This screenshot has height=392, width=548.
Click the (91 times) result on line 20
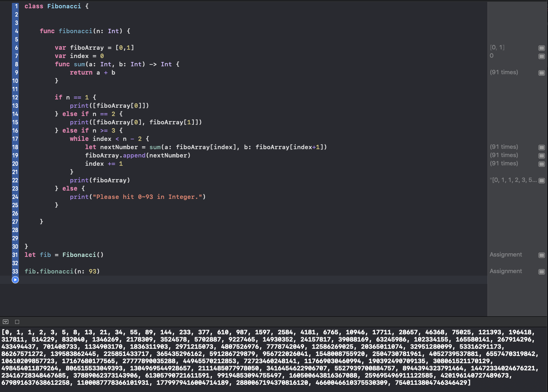pyautogui.click(x=504, y=163)
